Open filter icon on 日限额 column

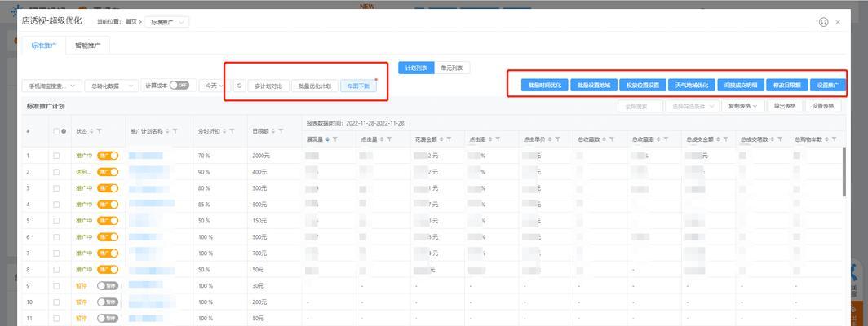[281, 131]
